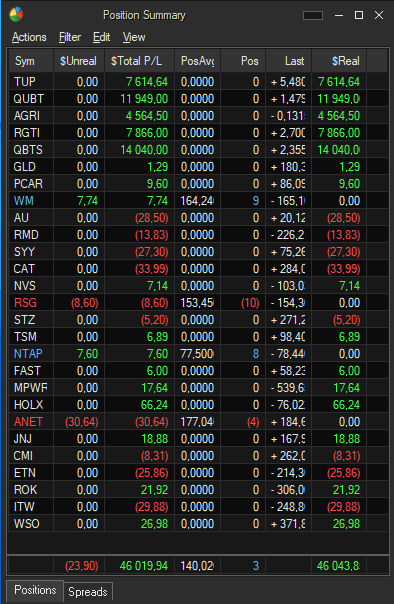Sort by the PosAvg column header
This screenshot has height=604, width=394.
[x=198, y=61]
